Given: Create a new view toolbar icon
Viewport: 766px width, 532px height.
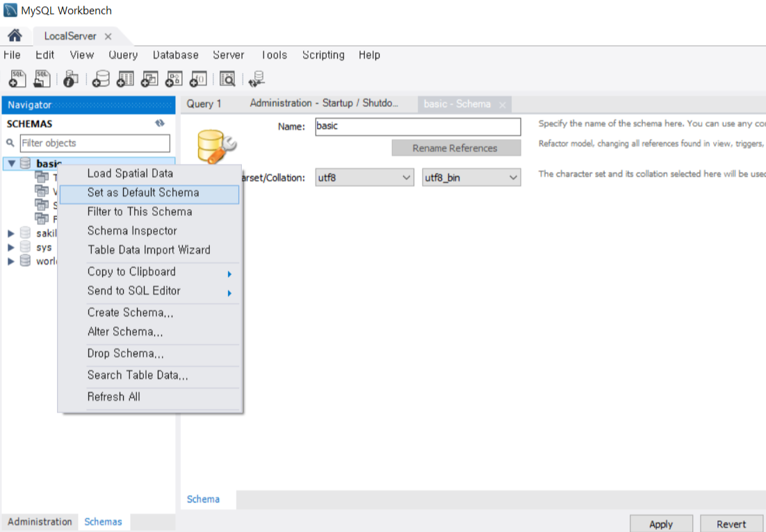Looking at the screenshot, I should 149,78.
